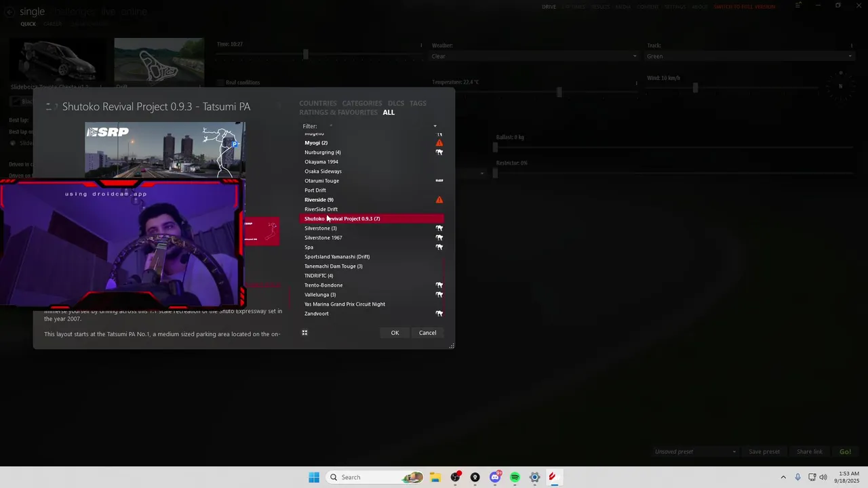Click the car thumbnail in the Drive page
Screen dimensions: 868x488
point(58,60)
